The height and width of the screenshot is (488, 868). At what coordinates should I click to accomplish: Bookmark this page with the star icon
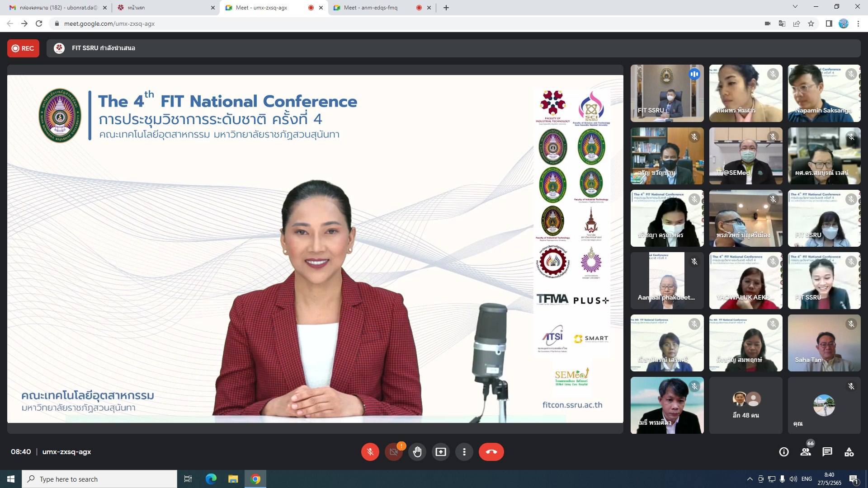click(x=811, y=23)
